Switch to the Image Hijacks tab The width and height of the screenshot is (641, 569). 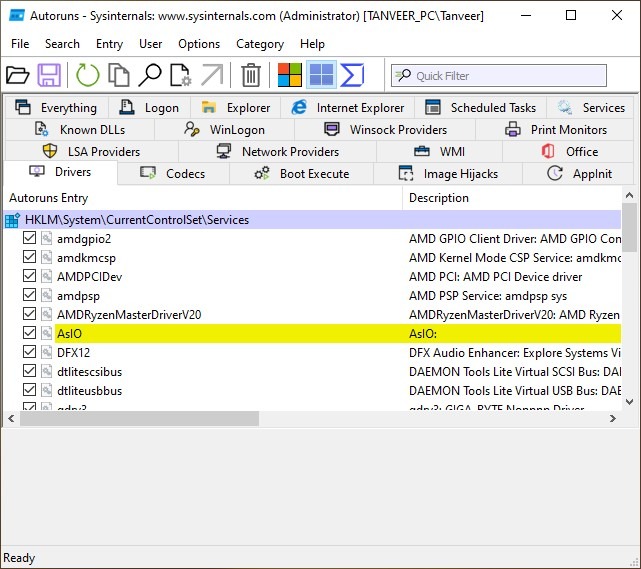pos(448,174)
